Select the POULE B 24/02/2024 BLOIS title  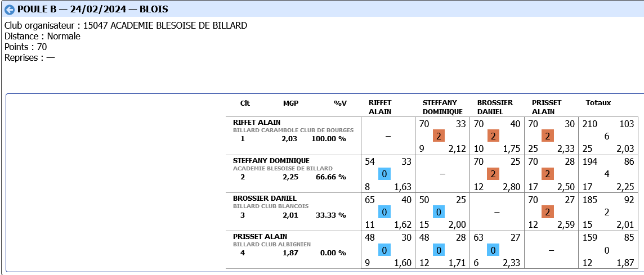[92, 10]
